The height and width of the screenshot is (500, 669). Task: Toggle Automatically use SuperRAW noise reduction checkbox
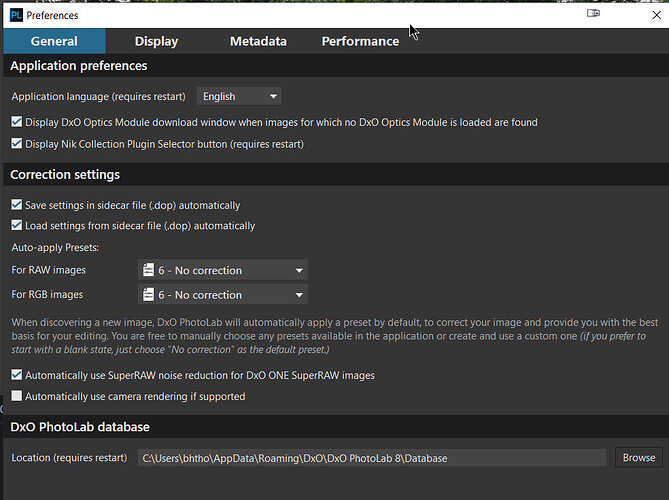click(x=17, y=375)
